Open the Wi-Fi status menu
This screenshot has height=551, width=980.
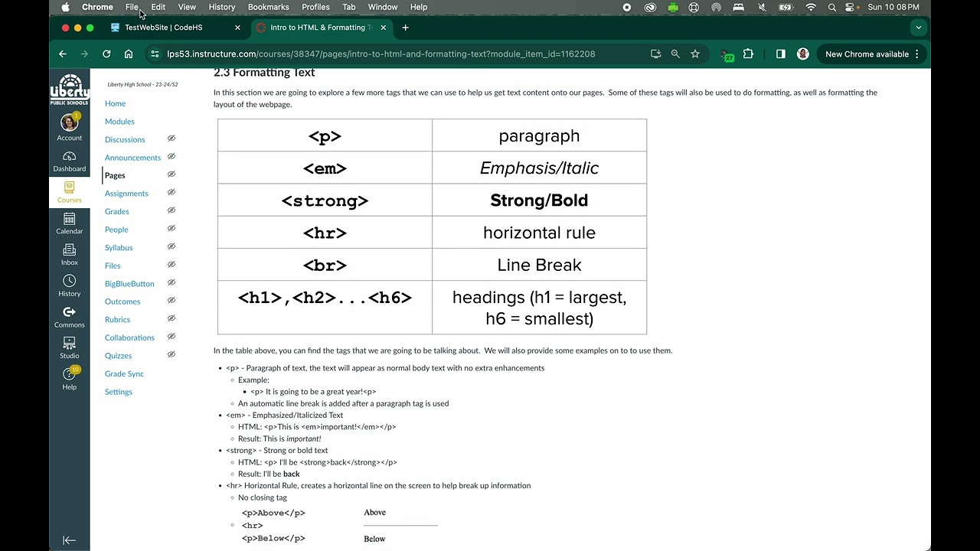pos(811,7)
